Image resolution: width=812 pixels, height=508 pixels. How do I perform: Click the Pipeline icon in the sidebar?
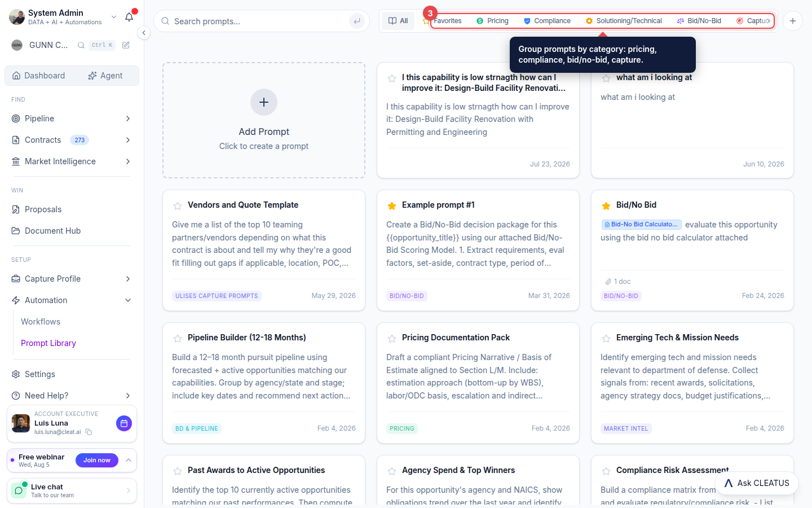(x=16, y=119)
